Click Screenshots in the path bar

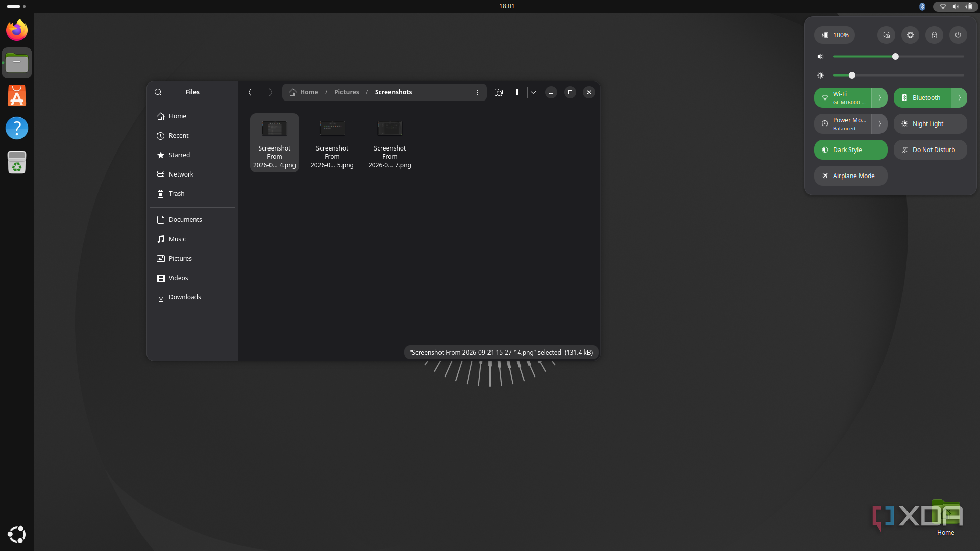(x=394, y=92)
